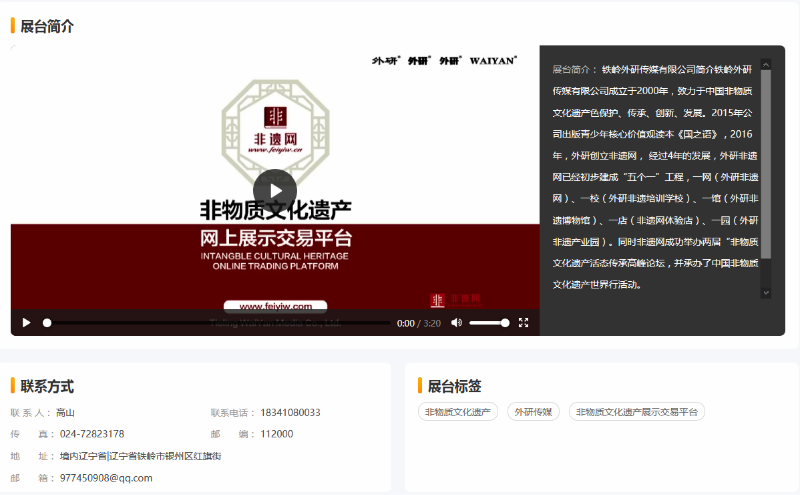Mute the video with the speaker icon
The height and width of the screenshot is (495, 800).
tap(457, 323)
